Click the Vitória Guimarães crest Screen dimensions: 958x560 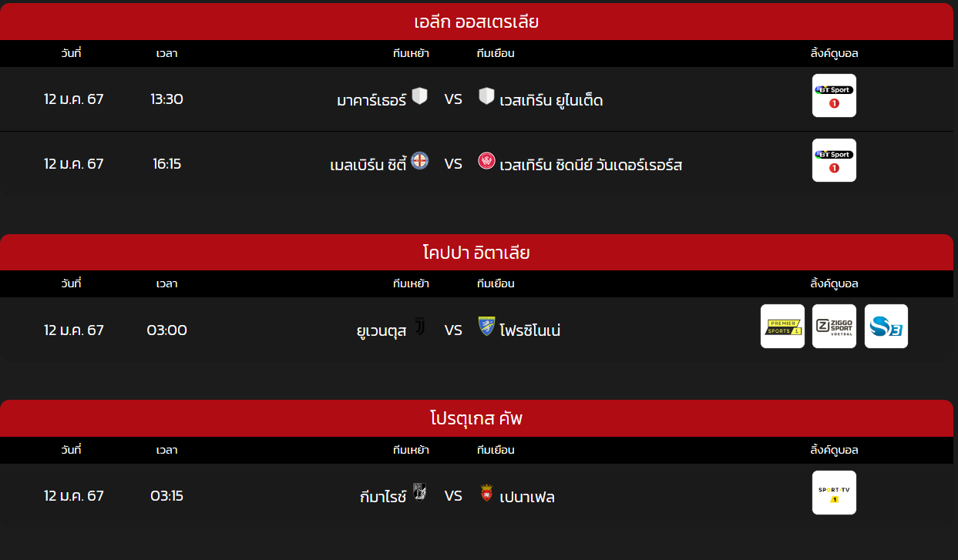click(x=419, y=492)
